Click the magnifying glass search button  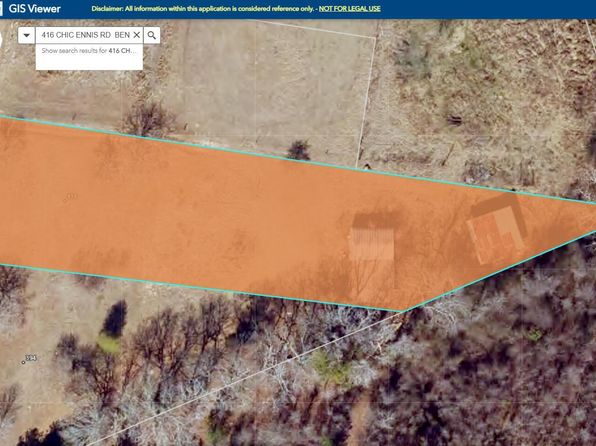(x=152, y=35)
